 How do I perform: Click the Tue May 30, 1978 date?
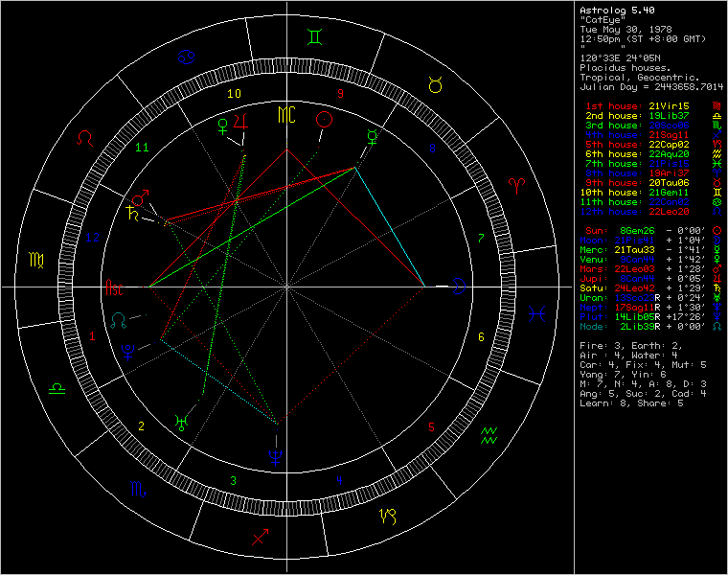tap(626, 30)
